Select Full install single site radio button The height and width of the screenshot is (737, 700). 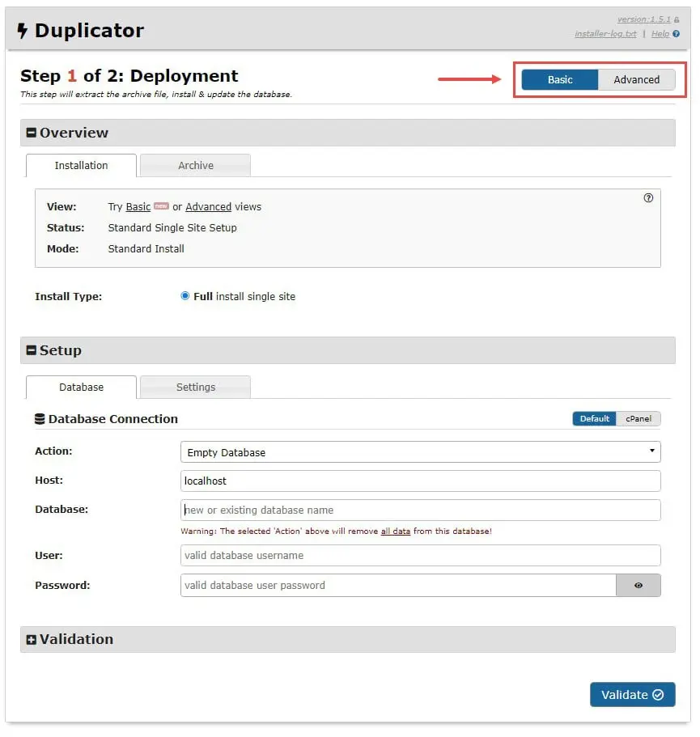(x=185, y=295)
